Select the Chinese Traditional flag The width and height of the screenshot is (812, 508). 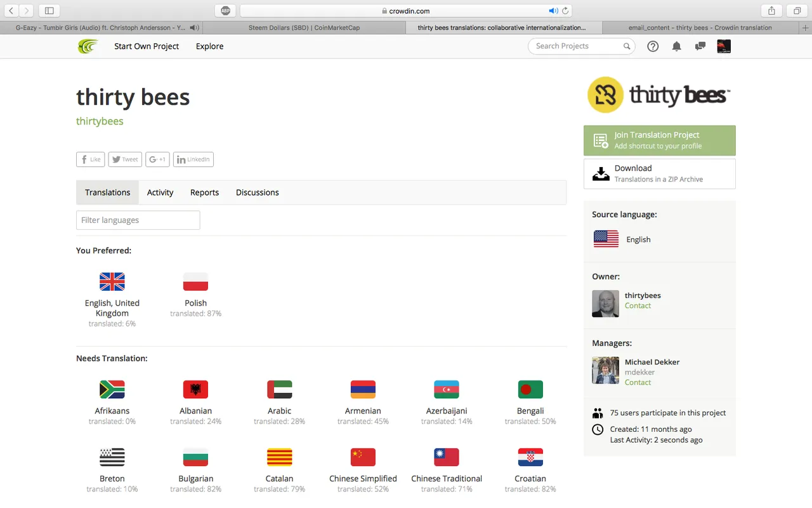click(447, 457)
